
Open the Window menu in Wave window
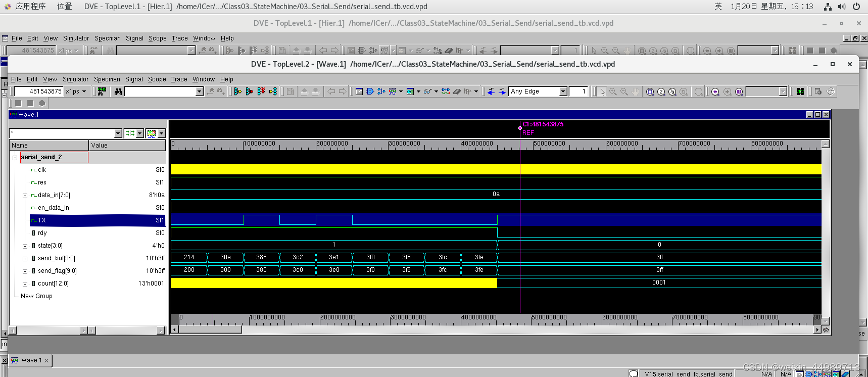[204, 79]
